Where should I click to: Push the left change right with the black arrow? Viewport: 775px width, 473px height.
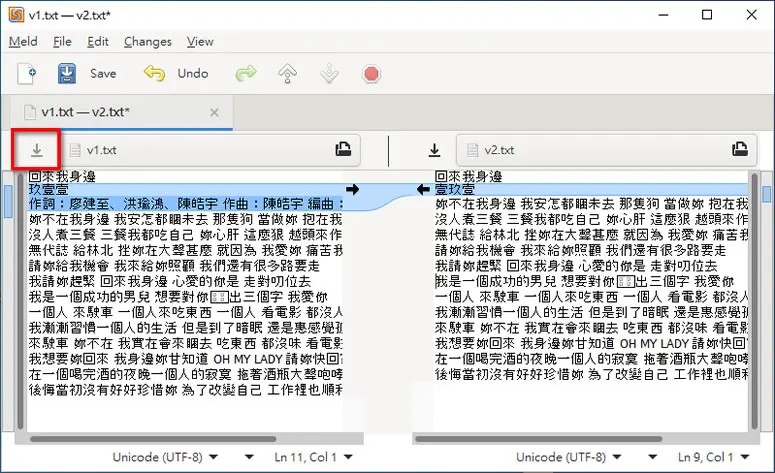(x=352, y=189)
